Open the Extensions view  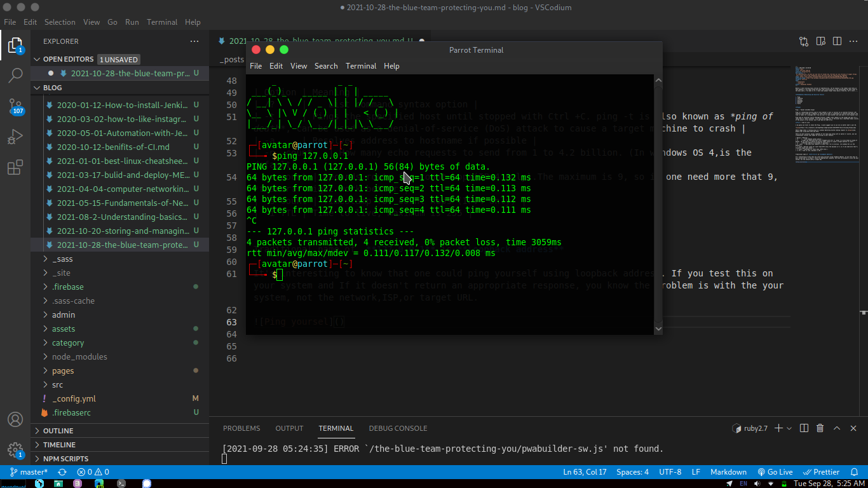(x=15, y=168)
